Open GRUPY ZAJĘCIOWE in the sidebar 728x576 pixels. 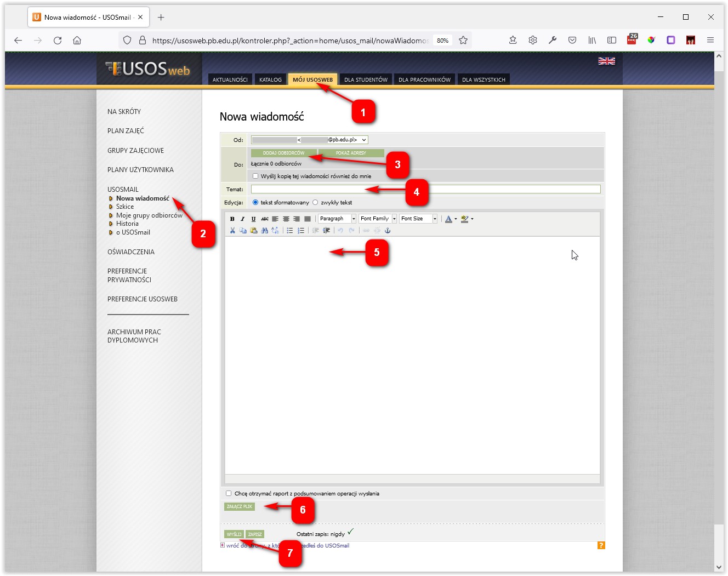[135, 150]
